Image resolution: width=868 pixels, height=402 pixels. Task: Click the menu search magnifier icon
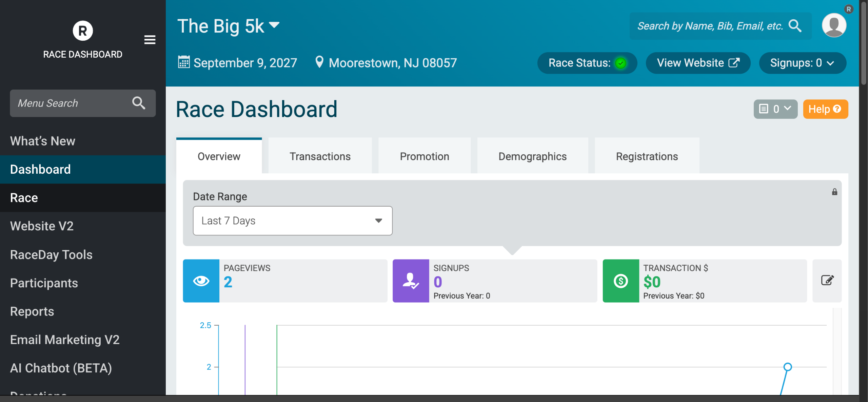click(x=139, y=103)
